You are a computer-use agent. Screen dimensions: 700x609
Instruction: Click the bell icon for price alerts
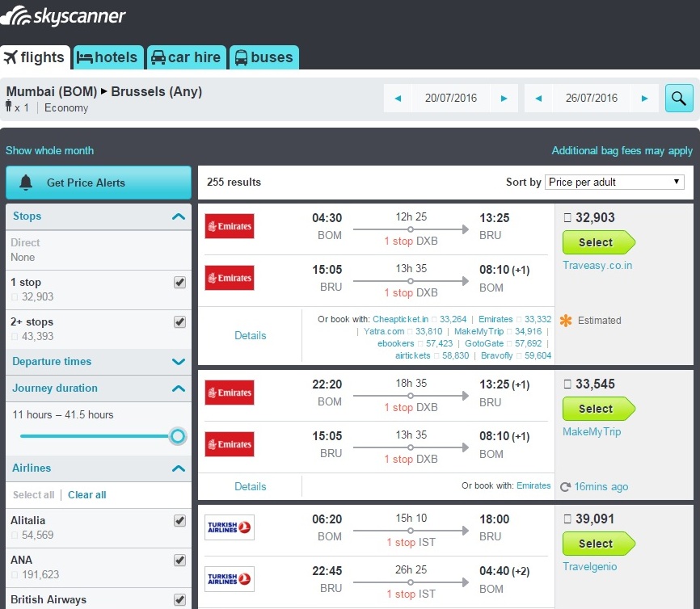click(x=26, y=182)
